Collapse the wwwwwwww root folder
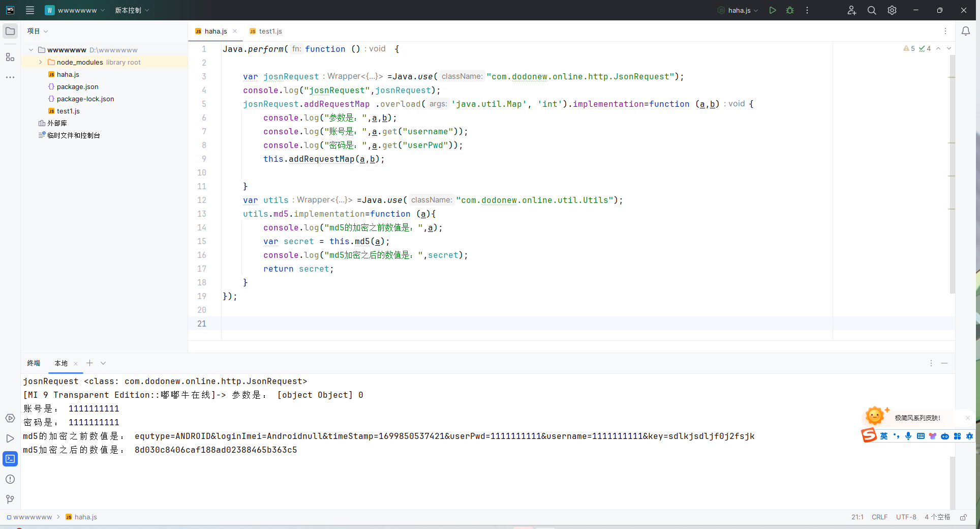Screen dimensions: 980x529 (31, 50)
